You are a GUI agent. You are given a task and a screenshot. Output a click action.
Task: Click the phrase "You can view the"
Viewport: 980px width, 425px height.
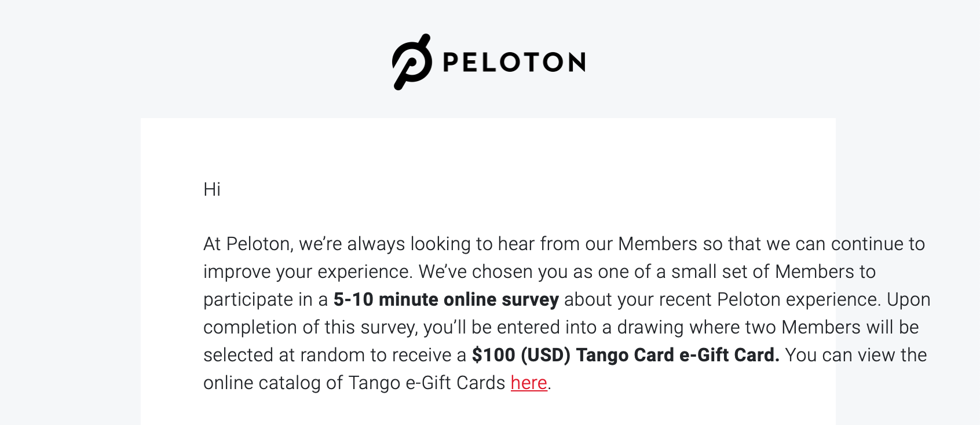[855, 355]
